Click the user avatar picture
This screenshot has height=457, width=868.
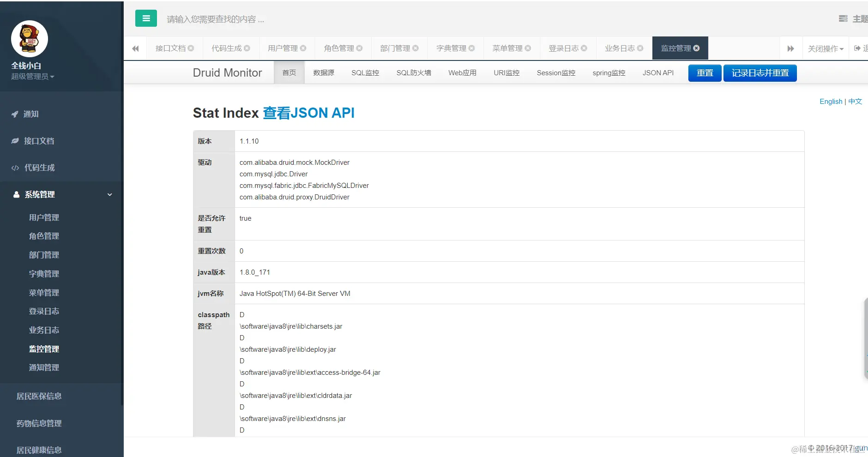coord(30,39)
